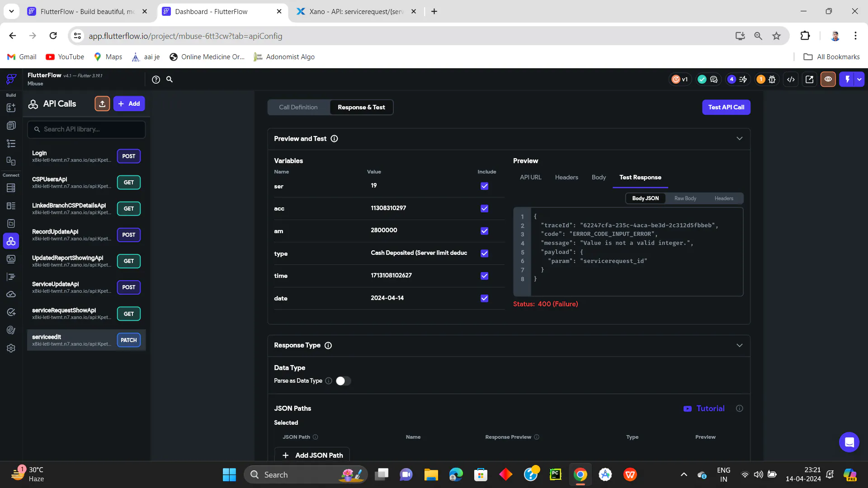Open the debug bug icon in top toolbar
This screenshot has width=868, height=488.
[x=772, y=80]
